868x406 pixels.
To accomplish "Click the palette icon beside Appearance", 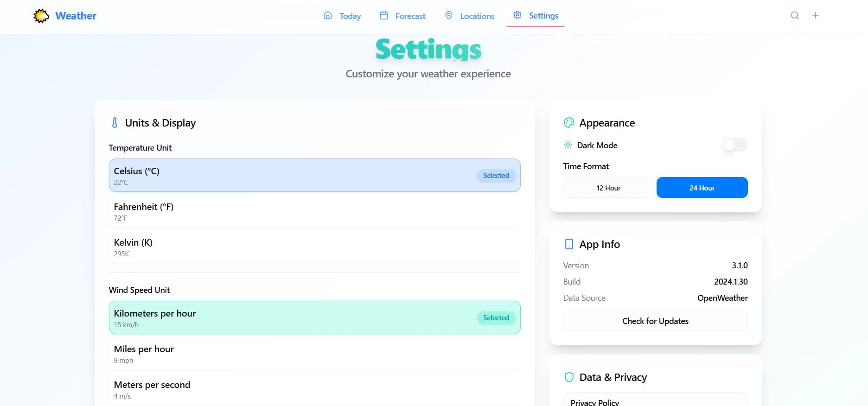I will click(x=569, y=123).
